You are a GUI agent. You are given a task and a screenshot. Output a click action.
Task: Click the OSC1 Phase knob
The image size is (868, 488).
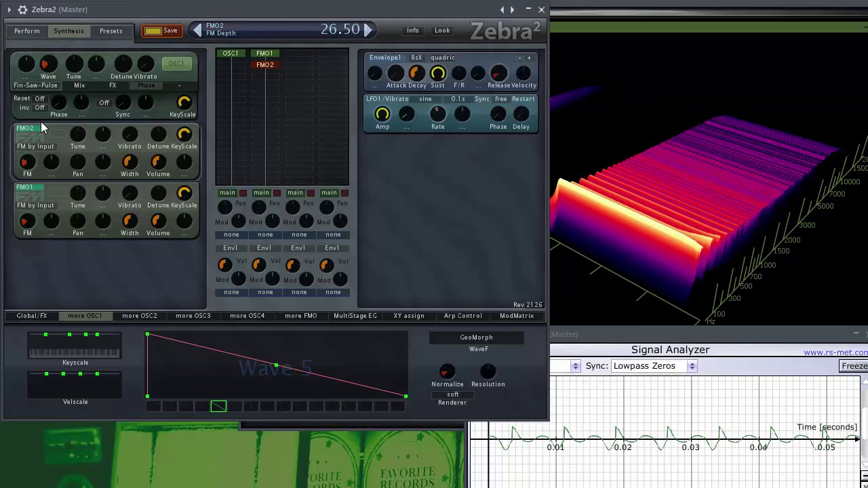point(59,102)
